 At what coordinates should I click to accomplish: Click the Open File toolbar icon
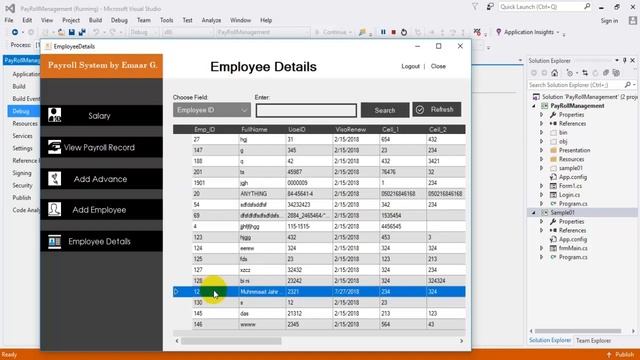(x=61, y=32)
